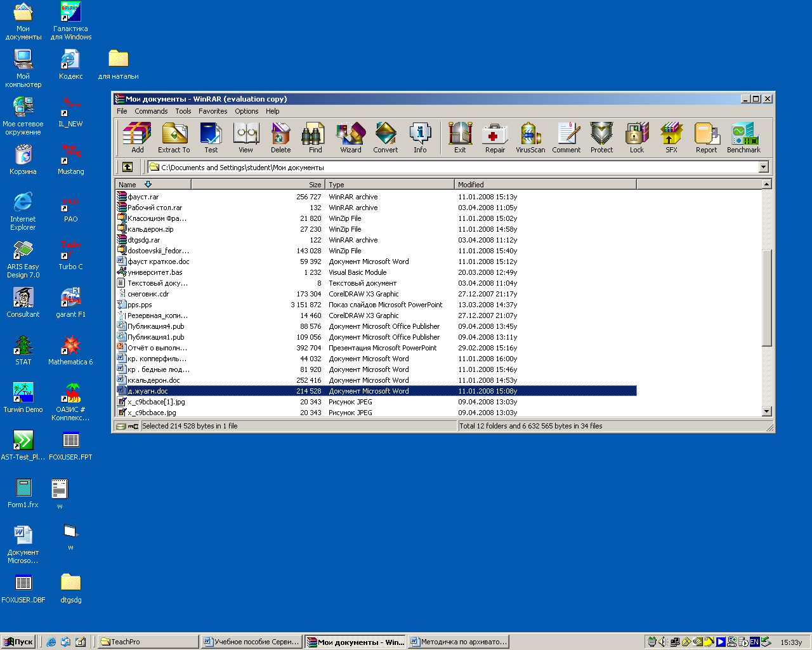Click the Add toolbar icon in WinRAR
This screenshot has width=812, height=650.
click(x=137, y=138)
